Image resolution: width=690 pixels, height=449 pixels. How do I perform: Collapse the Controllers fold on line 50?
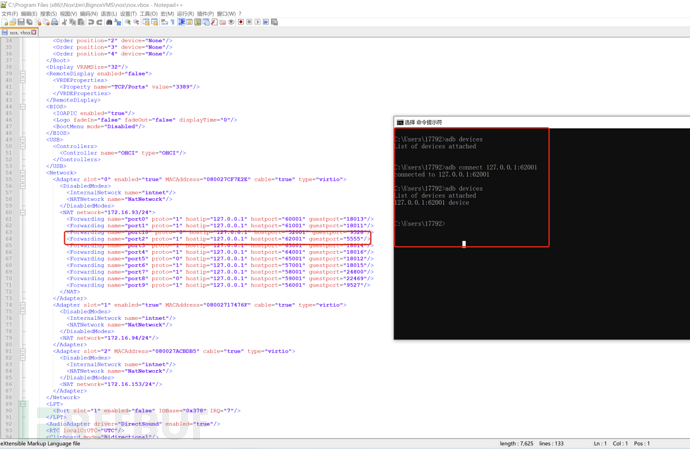[23, 146]
